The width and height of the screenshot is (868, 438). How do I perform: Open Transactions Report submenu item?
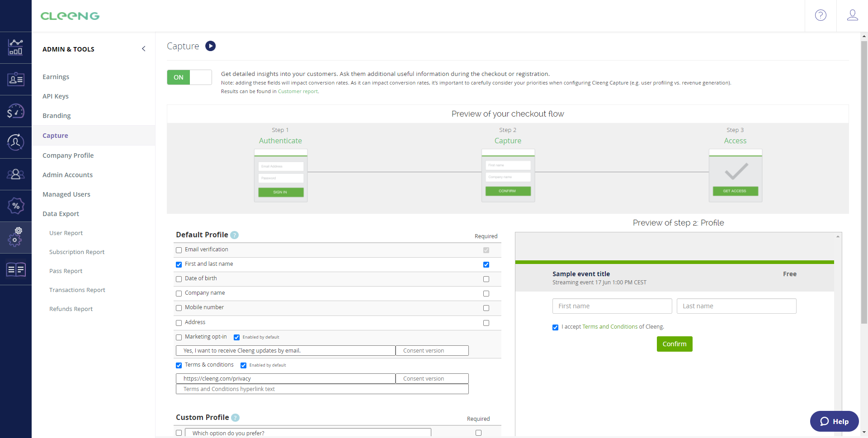pos(77,290)
